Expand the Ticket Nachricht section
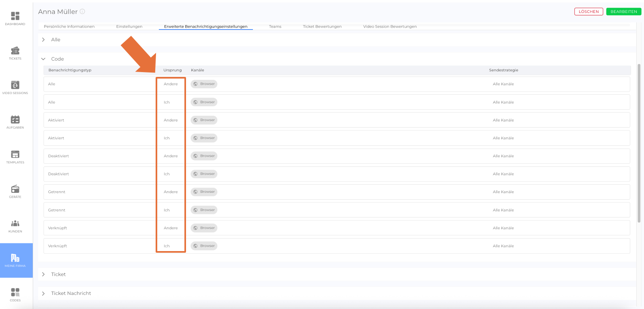Image resolution: width=644 pixels, height=309 pixels. [x=43, y=294]
